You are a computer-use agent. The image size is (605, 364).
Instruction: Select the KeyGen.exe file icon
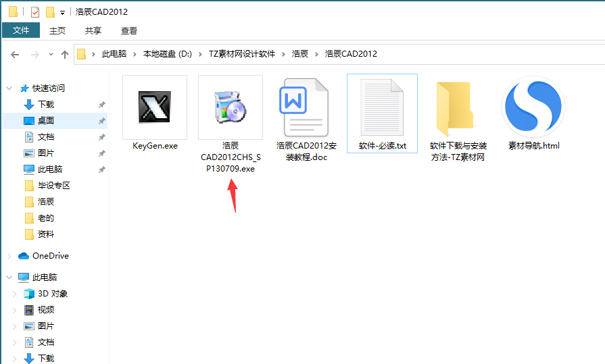pos(155,107)
